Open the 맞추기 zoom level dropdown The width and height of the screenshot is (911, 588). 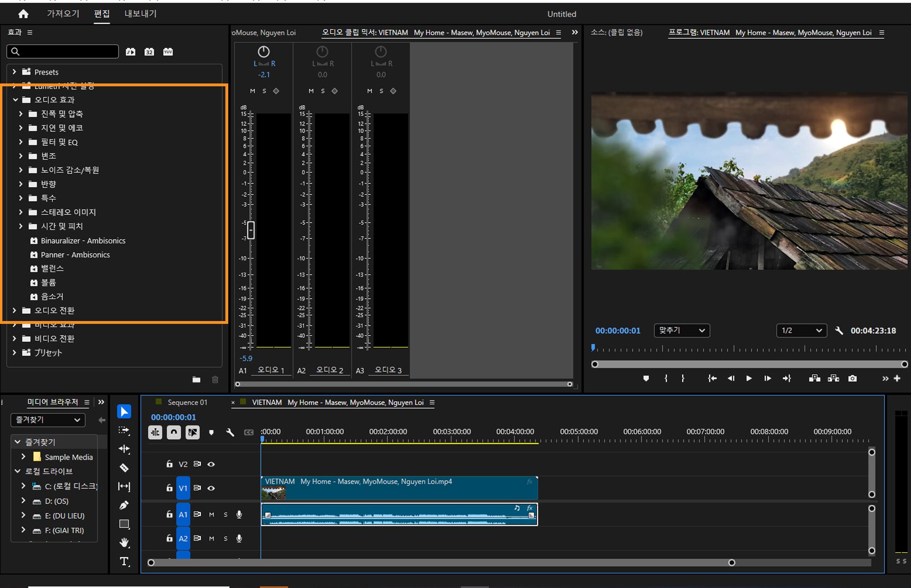681,331
